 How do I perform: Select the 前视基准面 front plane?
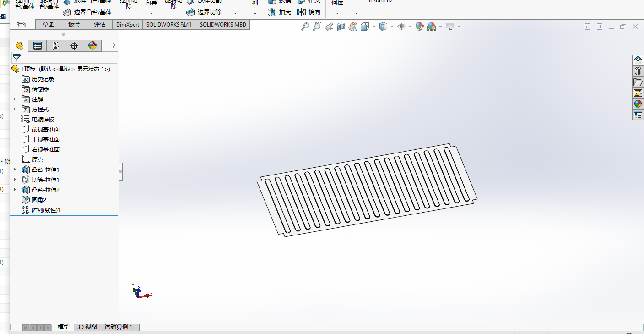41,129
